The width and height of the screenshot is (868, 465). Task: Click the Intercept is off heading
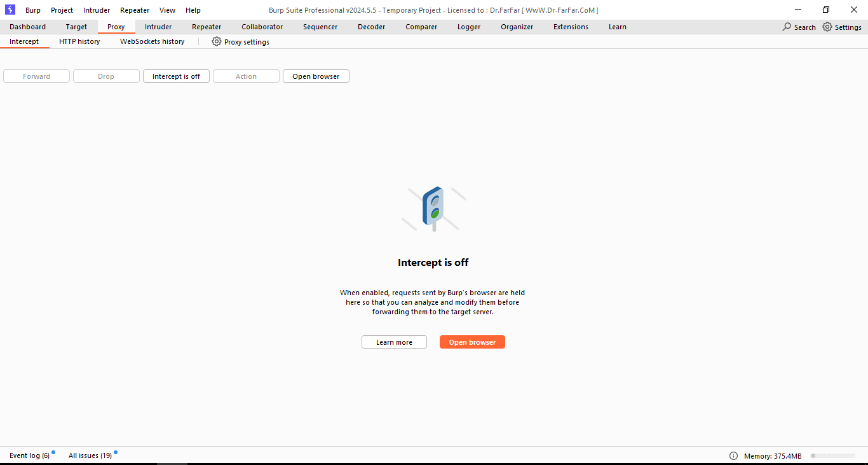pyautogui.click(x=433, y=262)
